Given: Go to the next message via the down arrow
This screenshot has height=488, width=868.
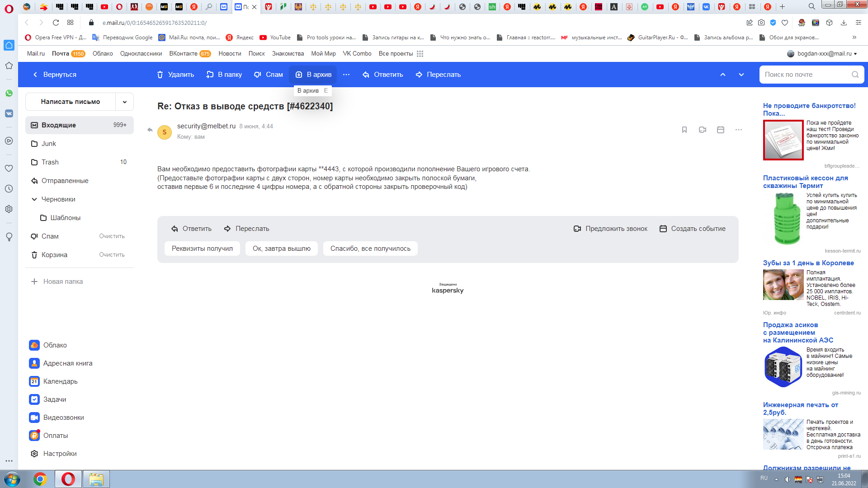Looking at the screenshot, I should coord(741,75).
